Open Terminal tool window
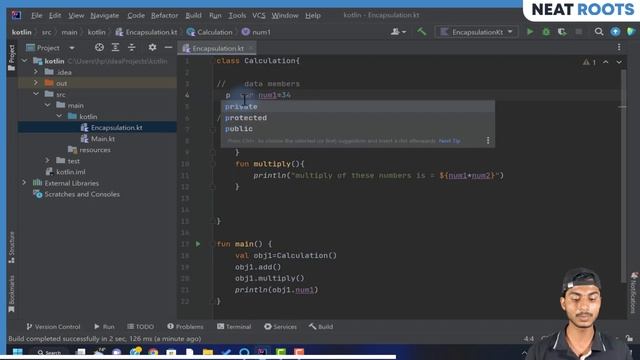This screenshot has height=360, width=640. (234, 327)
